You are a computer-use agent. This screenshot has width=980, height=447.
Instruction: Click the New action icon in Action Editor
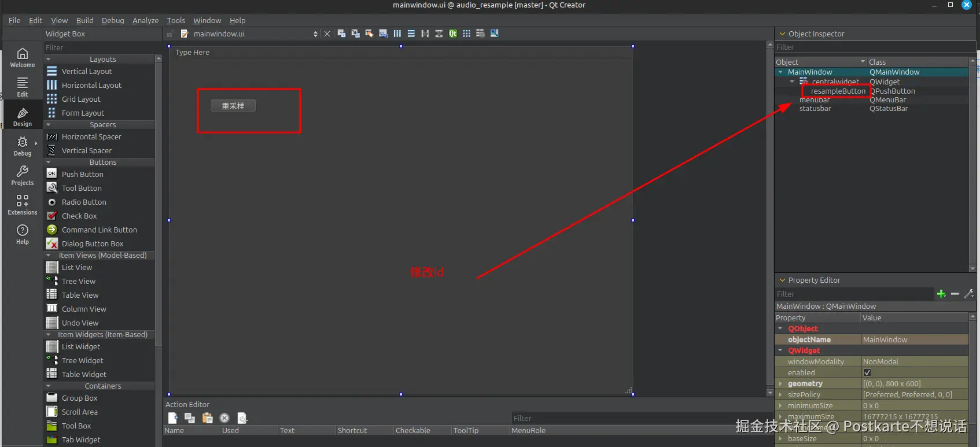click(x=172, y=418)
